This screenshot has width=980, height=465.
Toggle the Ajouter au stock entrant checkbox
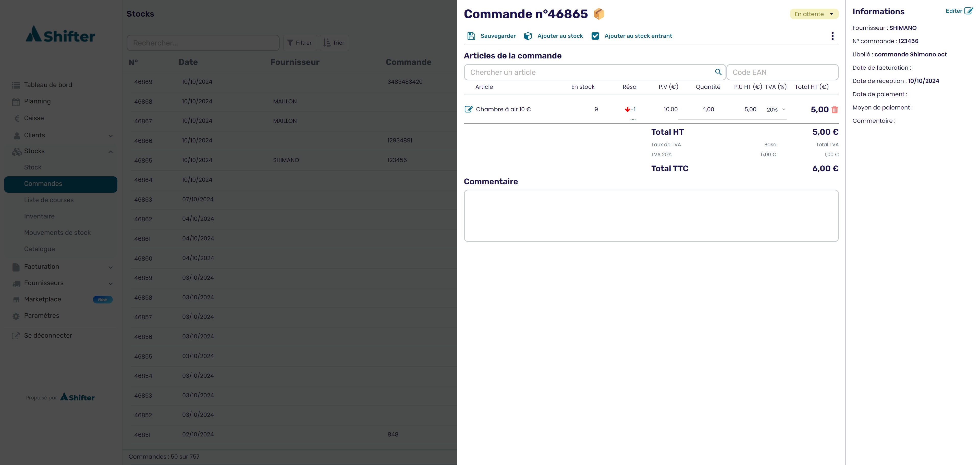pyautogui.click(x=595, y=36)
